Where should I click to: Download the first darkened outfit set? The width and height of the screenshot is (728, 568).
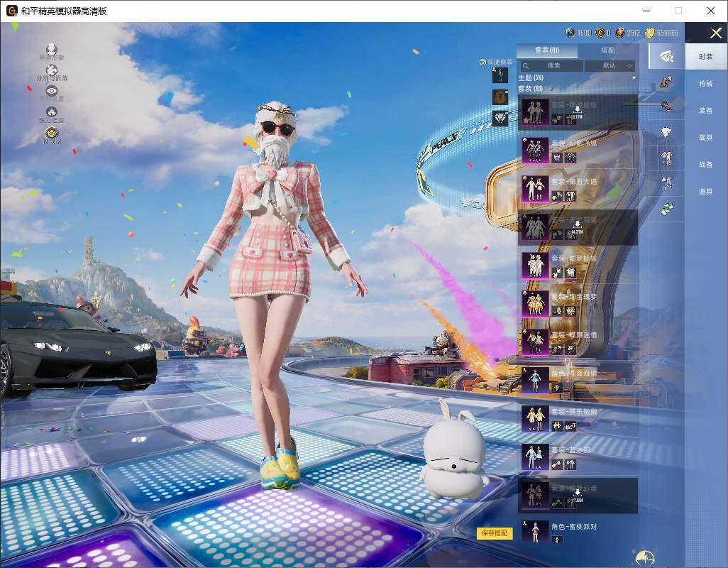click(577, 109)
